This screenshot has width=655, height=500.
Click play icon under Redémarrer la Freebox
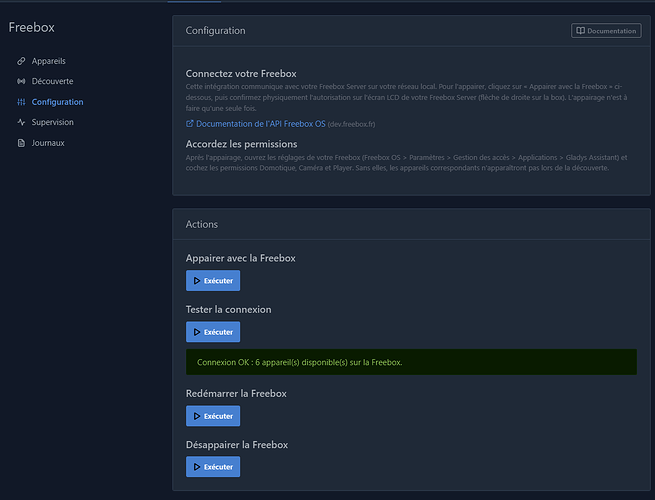tap(197, 416)
